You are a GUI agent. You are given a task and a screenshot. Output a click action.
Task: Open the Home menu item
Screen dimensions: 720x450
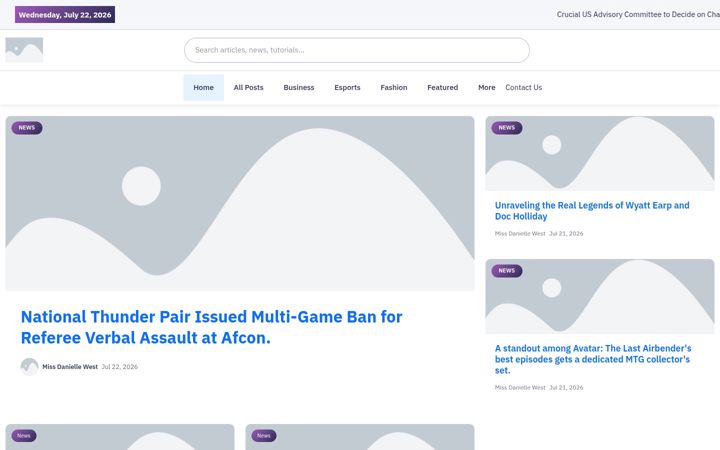pos(203,87)
